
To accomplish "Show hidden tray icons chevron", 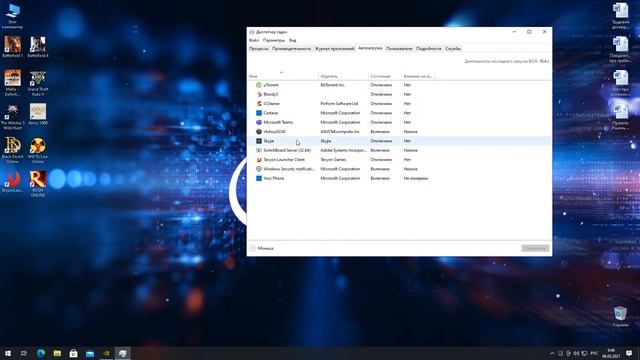I will [552, 353].
